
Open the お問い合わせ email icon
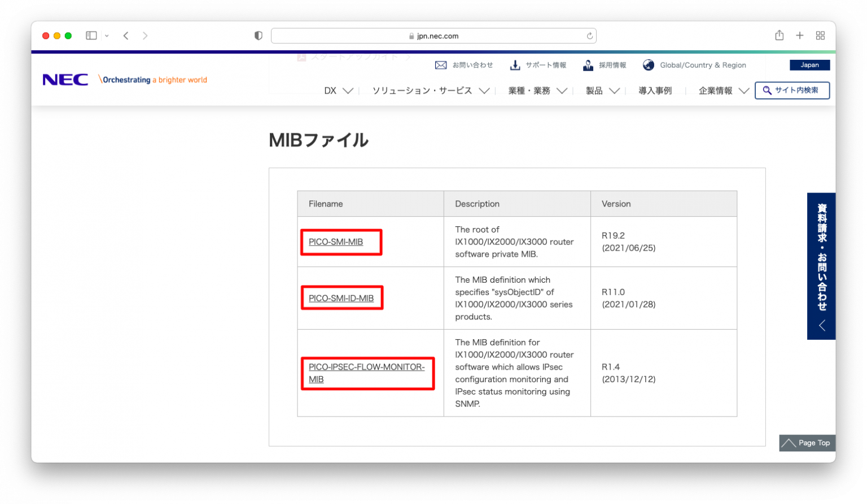(441, 65)
